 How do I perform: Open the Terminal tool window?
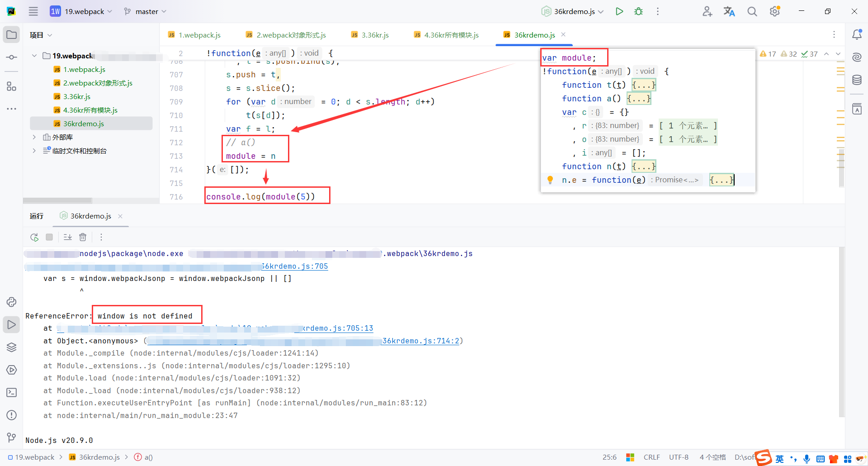pos(11,393)
